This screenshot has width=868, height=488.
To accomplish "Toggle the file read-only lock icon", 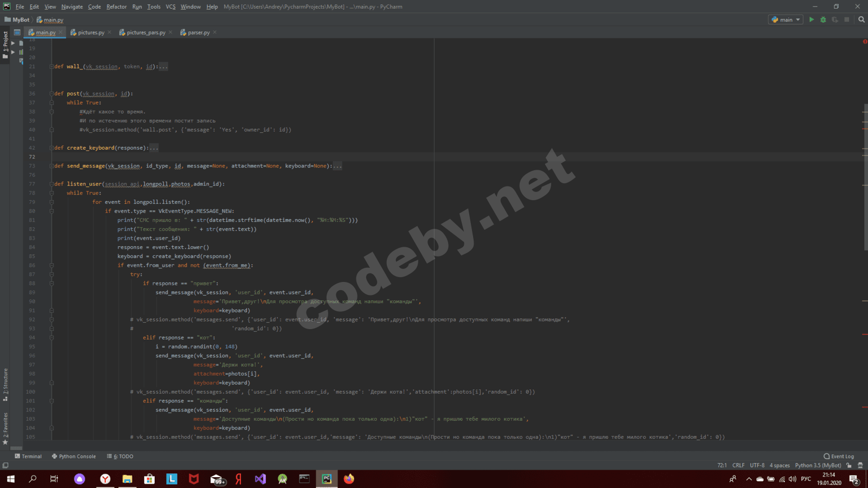I will 849,465.
